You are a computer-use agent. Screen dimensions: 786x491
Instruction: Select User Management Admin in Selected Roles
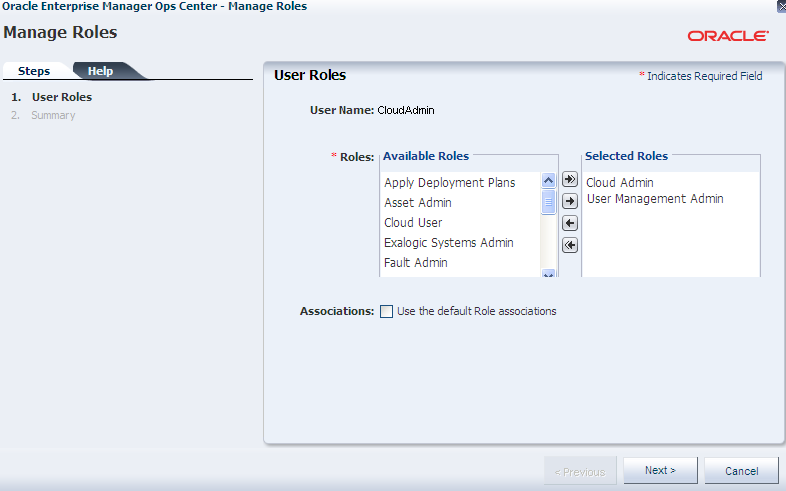pyautogui.click(x=655, y=199)
